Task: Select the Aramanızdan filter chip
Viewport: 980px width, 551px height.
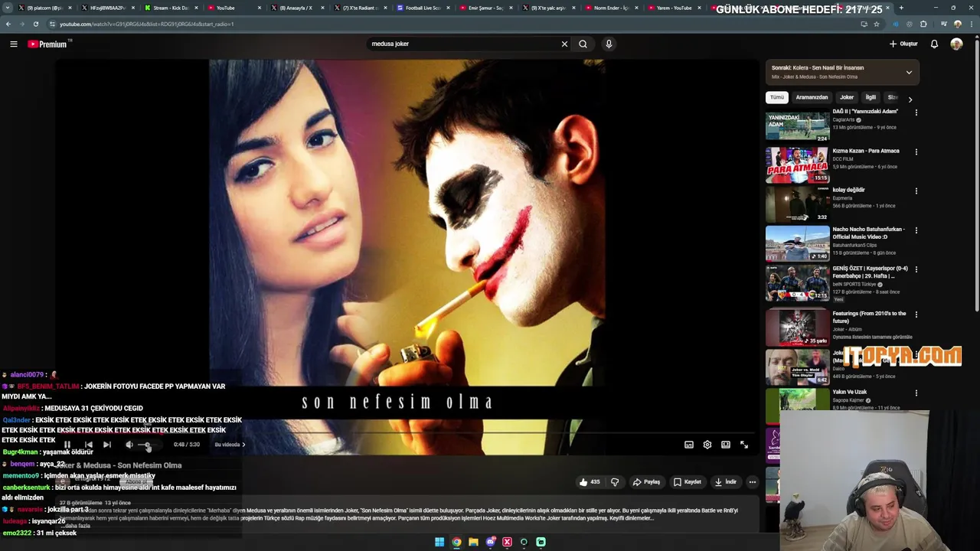Action: coord(812,97)
